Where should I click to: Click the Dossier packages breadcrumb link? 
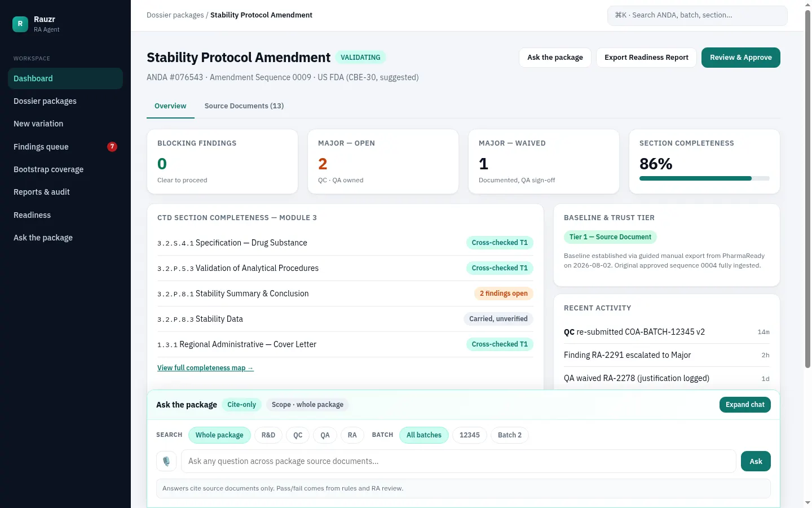pyautogui.click(x=175, y=15)
